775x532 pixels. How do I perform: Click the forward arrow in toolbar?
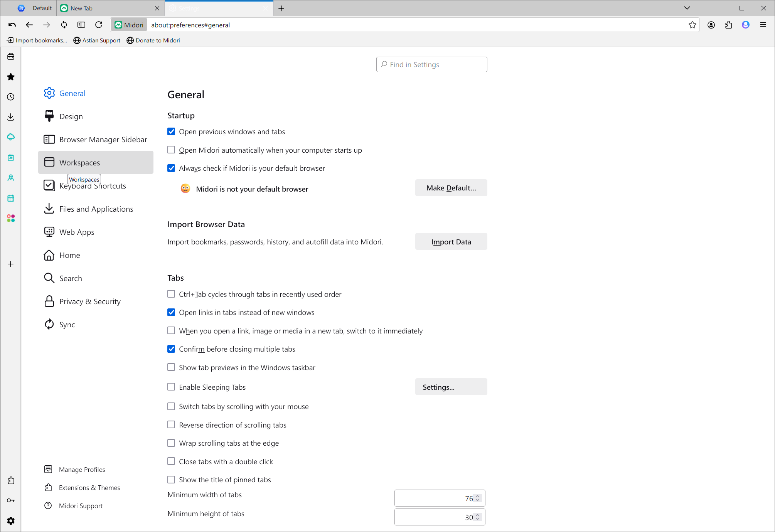click(x=47, y=25)
